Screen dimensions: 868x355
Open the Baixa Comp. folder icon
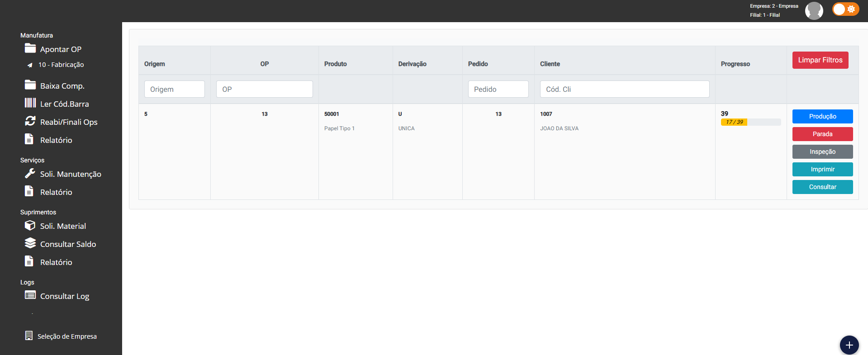pyautogui.click(x=30, y=85)
